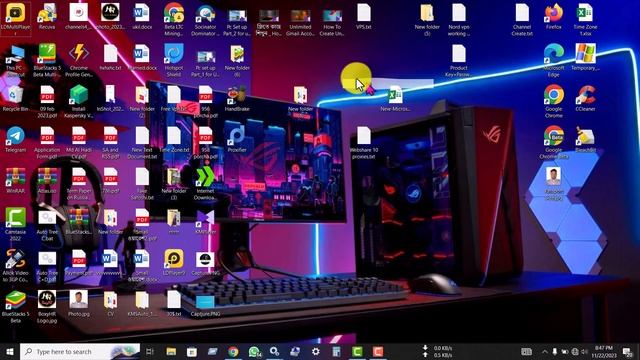Select the BleachBit shortcut

pyautogui.click(x=585, y=139)
